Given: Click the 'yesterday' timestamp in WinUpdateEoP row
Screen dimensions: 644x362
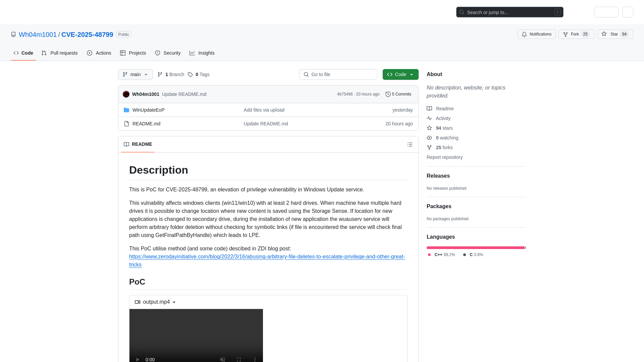Looking at the screenshot, I should click(x=402, y=110).
